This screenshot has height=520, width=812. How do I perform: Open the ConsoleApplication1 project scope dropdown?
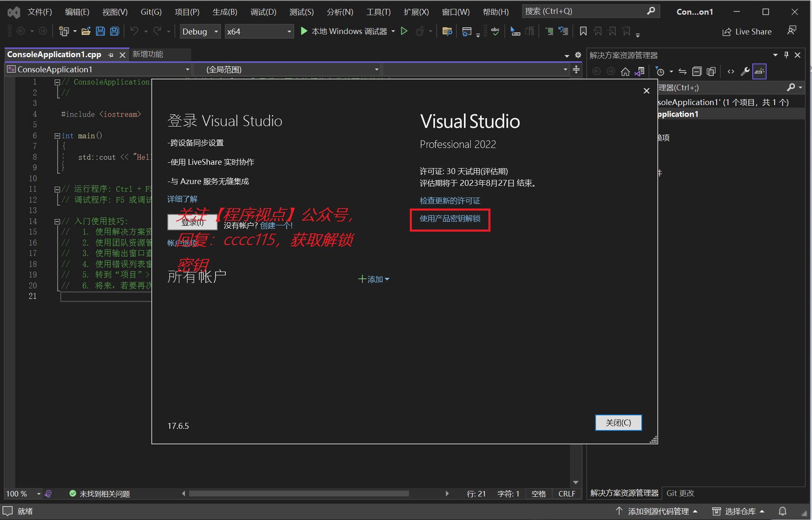click(99, 69)
